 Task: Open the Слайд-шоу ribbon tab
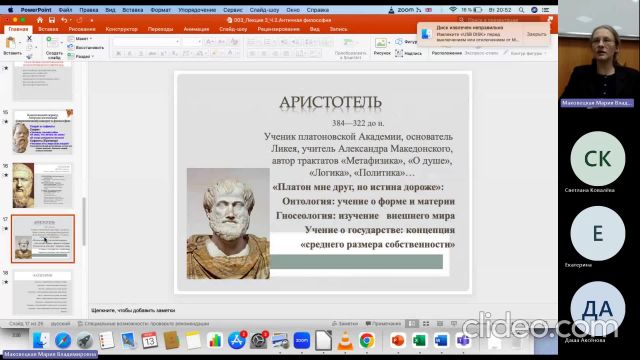click(x=233, y=29)
